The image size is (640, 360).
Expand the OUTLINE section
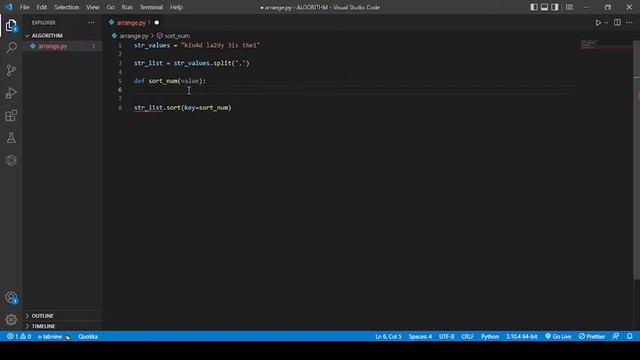click(42, 316)
